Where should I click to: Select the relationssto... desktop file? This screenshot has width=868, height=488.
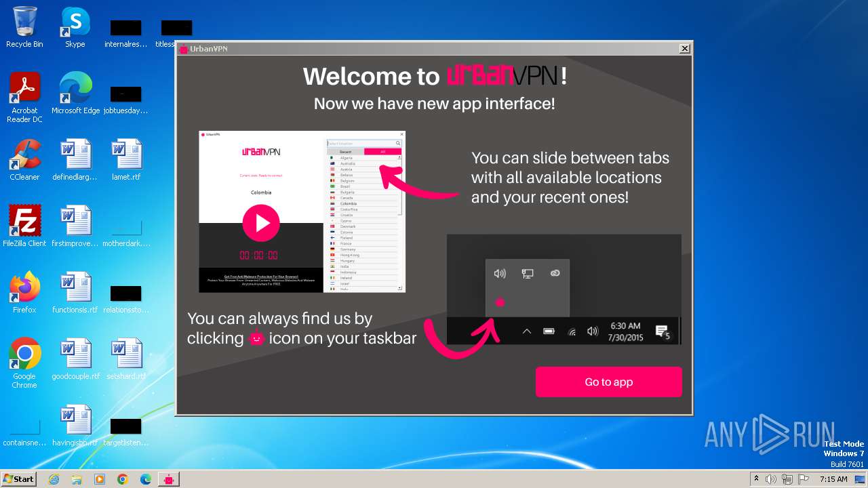126,298
